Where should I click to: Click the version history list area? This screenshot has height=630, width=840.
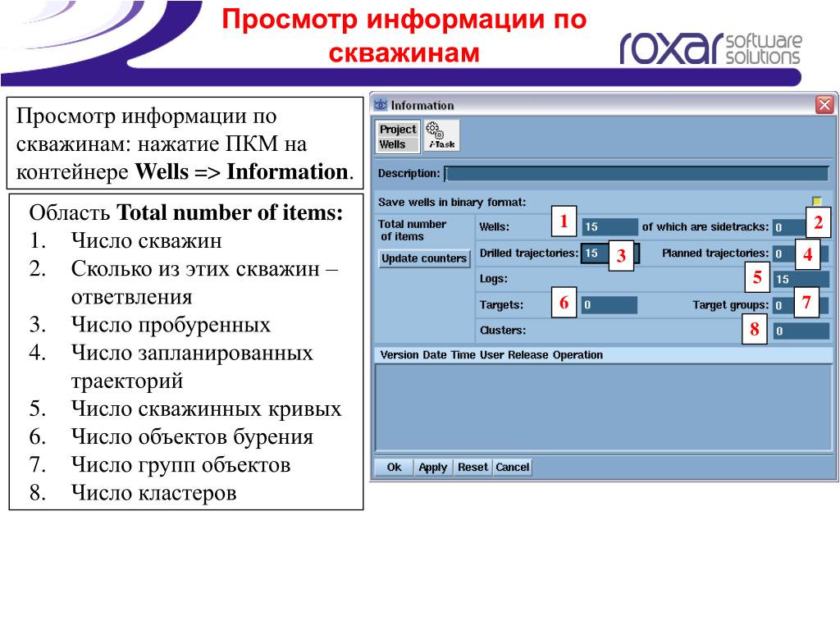(x=604, y=409)
